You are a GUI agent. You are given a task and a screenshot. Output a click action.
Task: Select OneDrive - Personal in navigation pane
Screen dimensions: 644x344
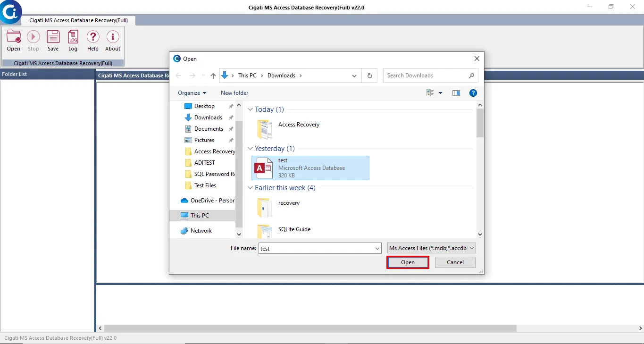pos(208,201)
